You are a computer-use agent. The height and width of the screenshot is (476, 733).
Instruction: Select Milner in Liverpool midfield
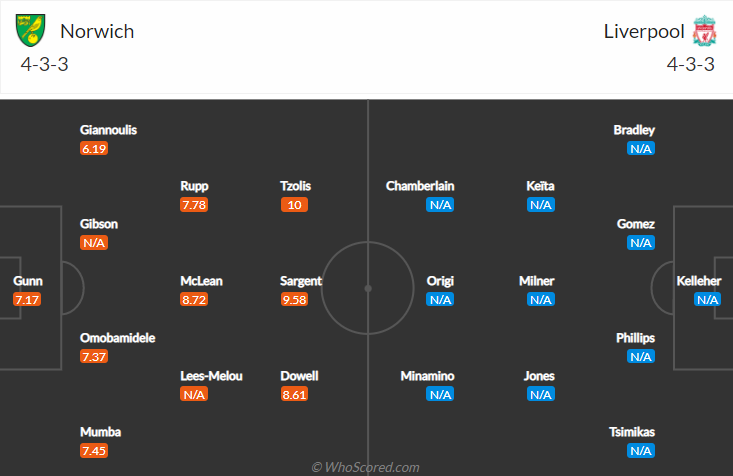coord(536,281)
